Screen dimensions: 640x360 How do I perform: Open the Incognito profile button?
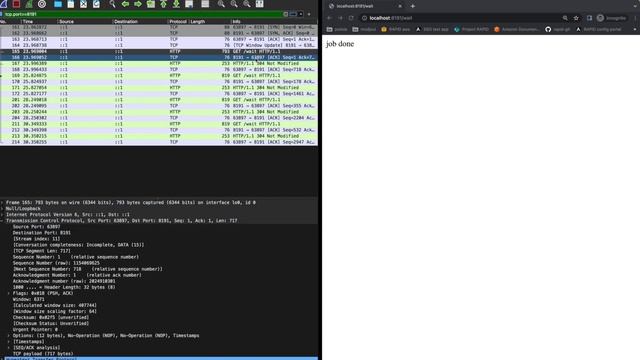[x=611, y=18]
